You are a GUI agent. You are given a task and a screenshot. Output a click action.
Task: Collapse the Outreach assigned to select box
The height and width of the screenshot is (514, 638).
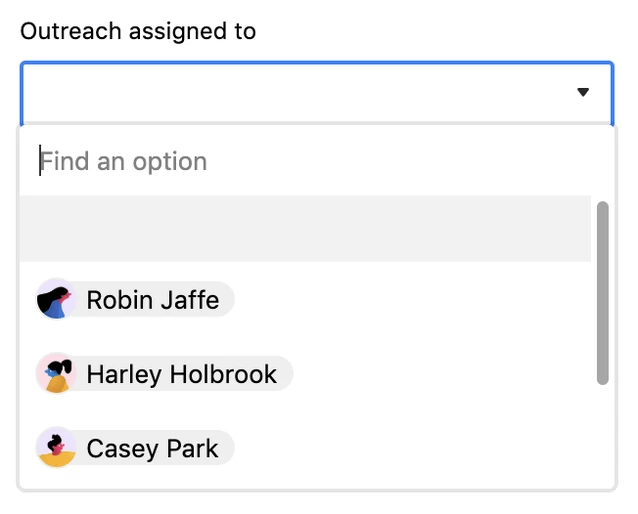pyautogui.click(x=317, y=93)
